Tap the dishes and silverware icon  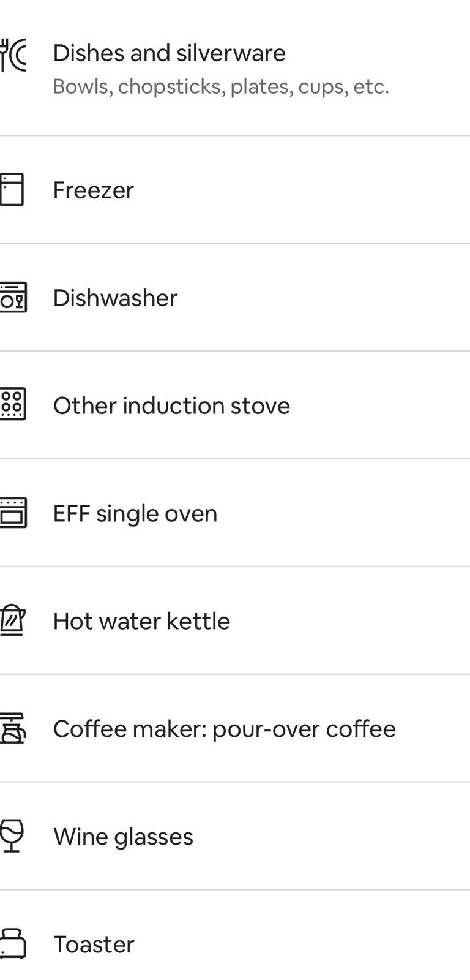coord(12,55)
